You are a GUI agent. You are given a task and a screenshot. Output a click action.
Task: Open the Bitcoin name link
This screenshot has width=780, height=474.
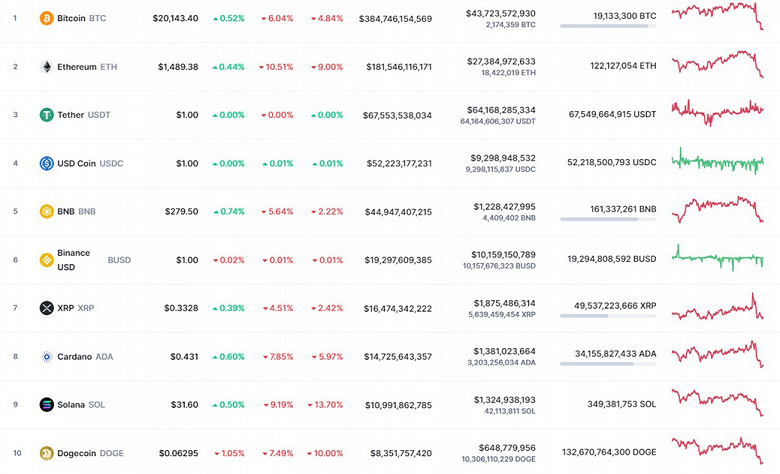point(72,18)
